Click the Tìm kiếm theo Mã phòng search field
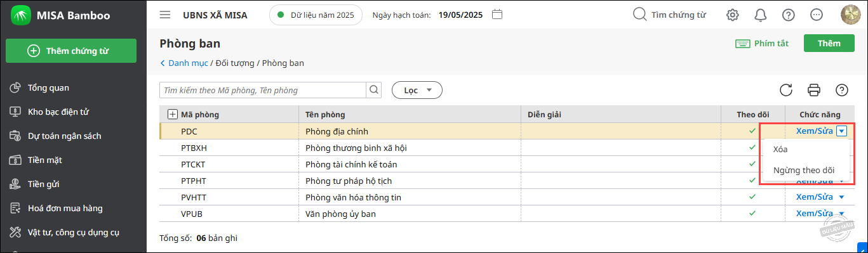 [263, 90]
